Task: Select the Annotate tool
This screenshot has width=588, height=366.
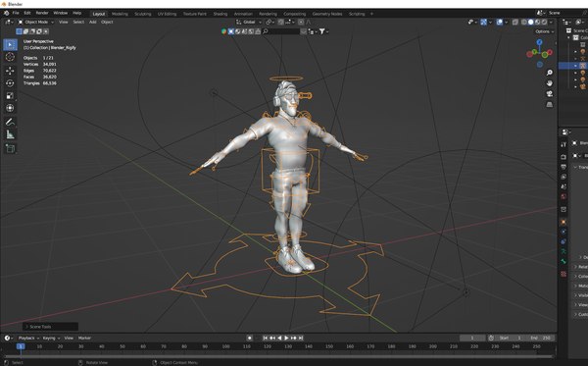Action: 10,122
